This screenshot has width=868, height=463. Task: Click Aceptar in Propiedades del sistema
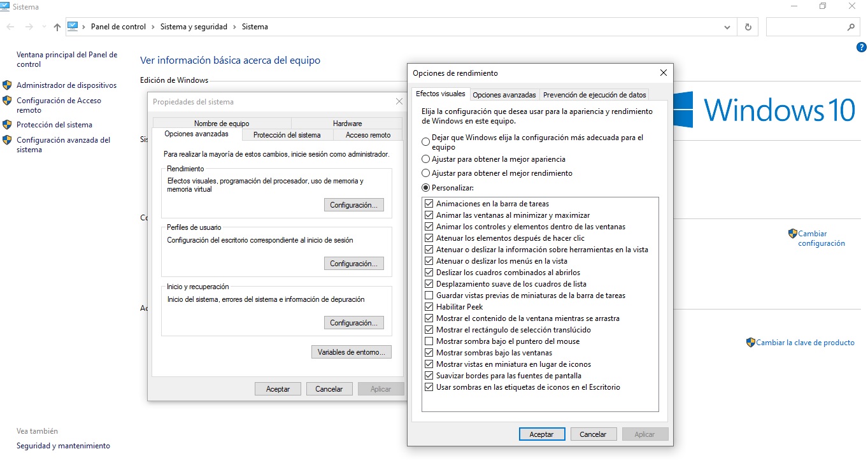[x=278, y=389]
